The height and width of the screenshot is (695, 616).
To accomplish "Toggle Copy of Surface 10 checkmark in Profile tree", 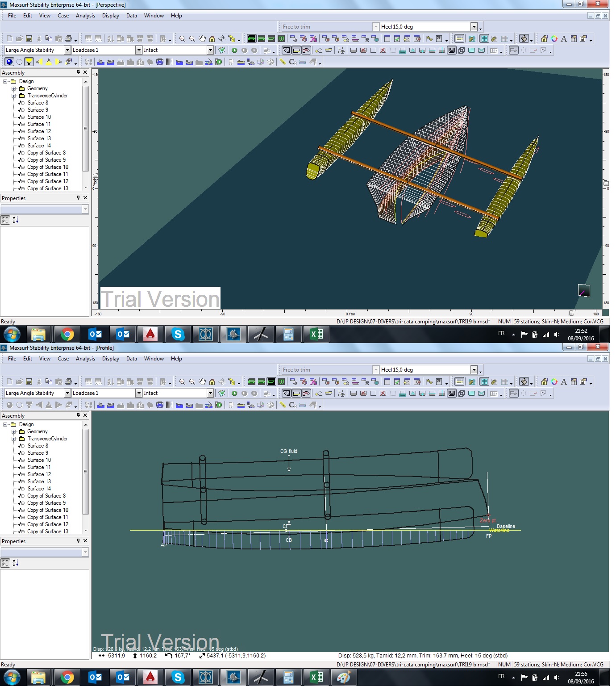I will click(21, 510).
